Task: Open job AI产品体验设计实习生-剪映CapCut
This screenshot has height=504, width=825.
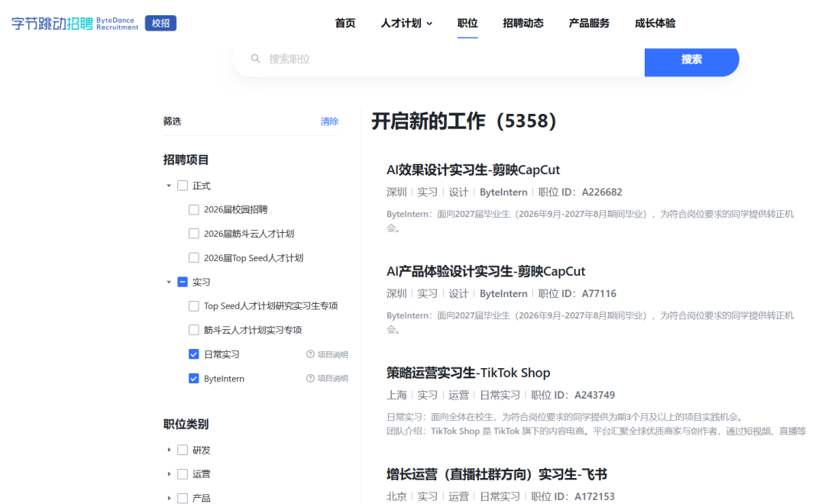Action: coord(486,271)
